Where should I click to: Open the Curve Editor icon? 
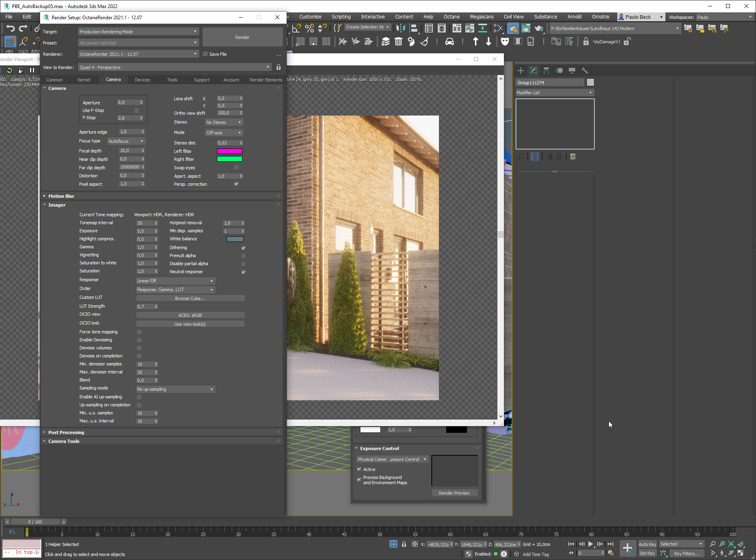click(470, 28)
